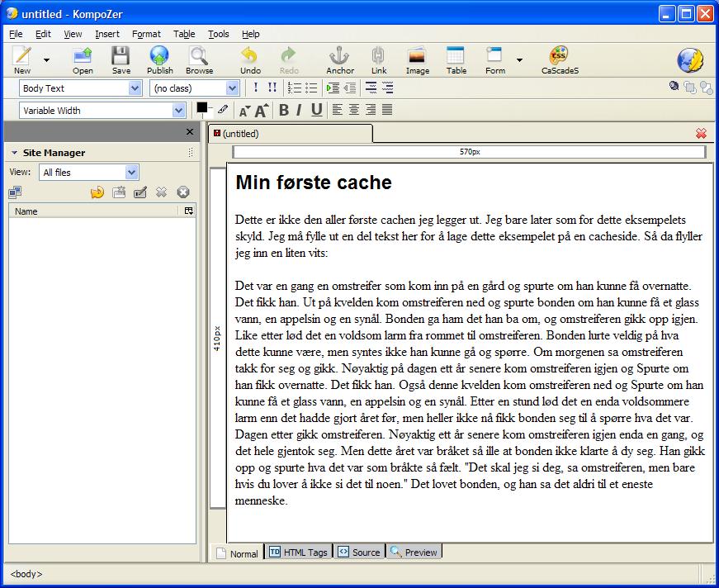This screenshot has width=719, height=588.
Task: Save the document with Save icon
Action: (121, 60)
